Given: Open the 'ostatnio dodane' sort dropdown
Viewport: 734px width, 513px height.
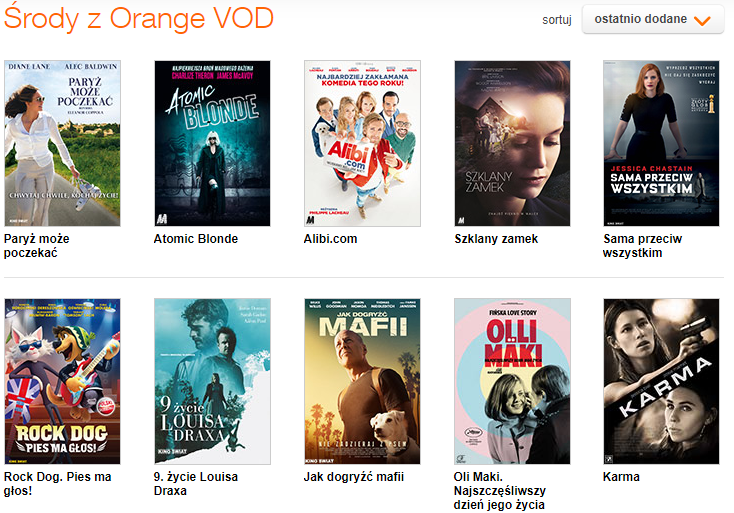Looking at the screenshot, I should (x=653, y=19).
